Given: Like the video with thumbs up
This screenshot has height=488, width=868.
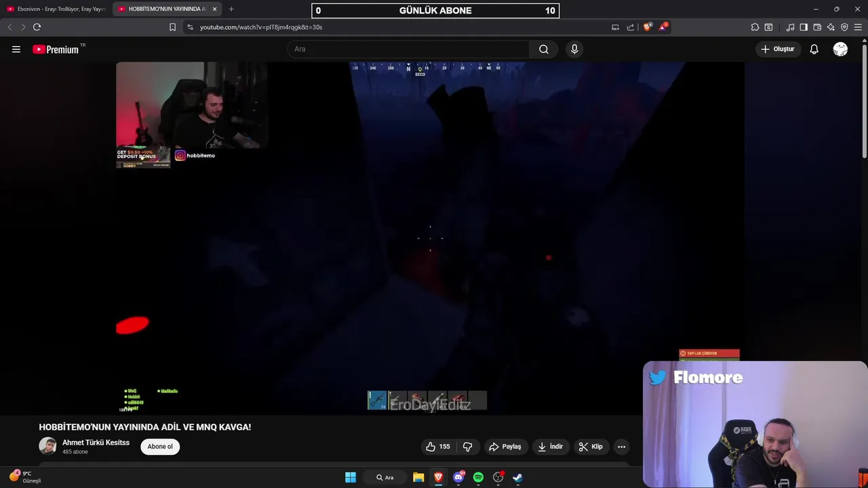Looking at the screenshot, I should click(437, 447).
